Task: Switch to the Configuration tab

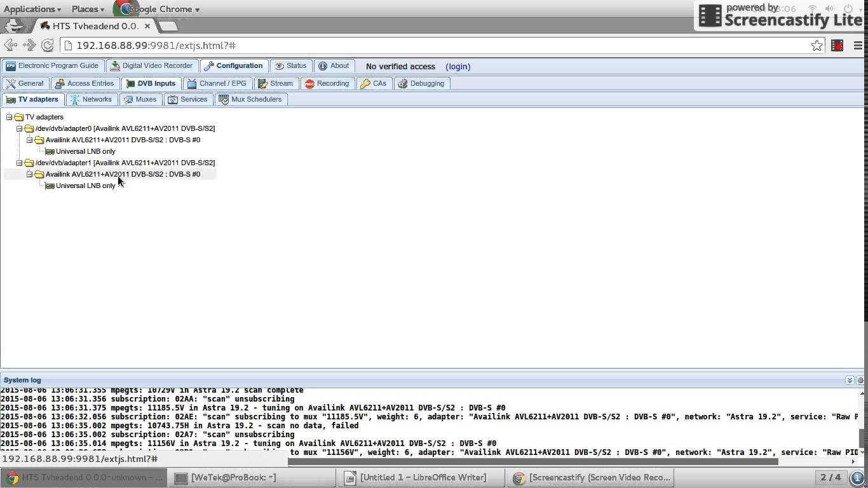Action: (x=233, y=65)
